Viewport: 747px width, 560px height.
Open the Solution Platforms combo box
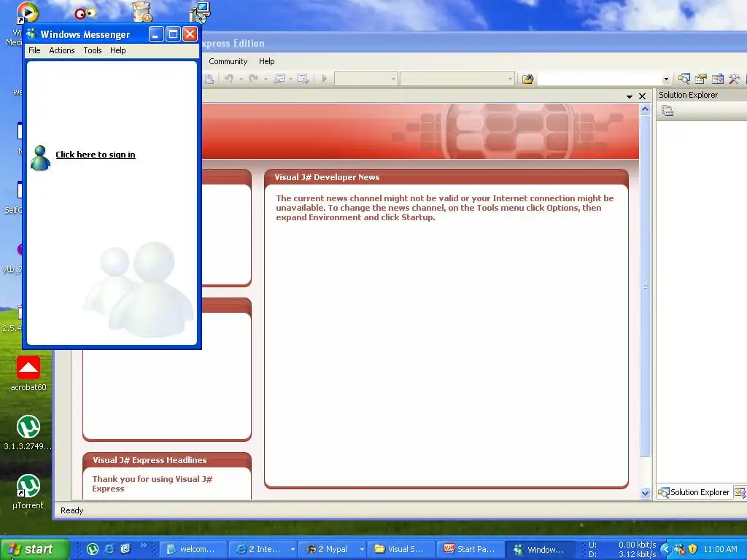(457, 79)
